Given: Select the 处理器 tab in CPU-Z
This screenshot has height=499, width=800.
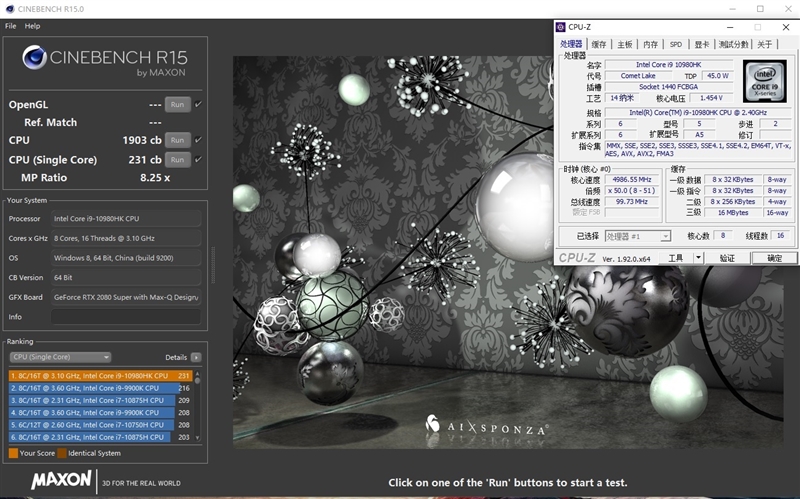Looking at the screenshot, I should click(571, 44).
